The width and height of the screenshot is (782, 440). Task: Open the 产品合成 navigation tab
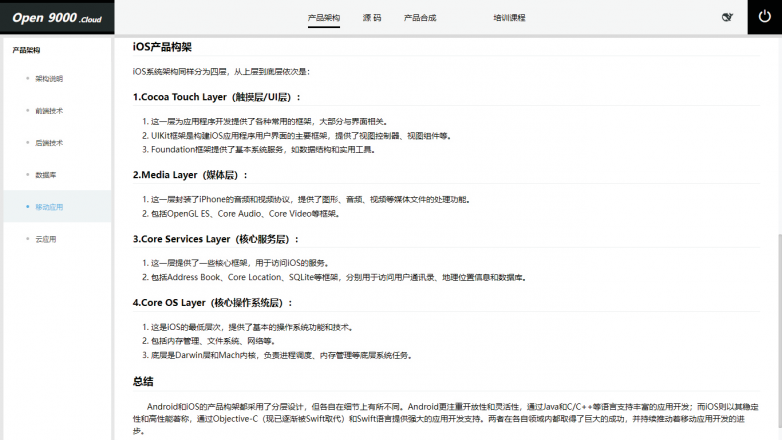(x=419, y=18)
